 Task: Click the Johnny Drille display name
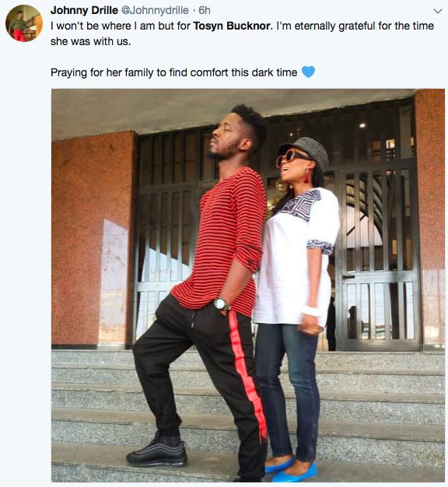click(x=84, y=10)
